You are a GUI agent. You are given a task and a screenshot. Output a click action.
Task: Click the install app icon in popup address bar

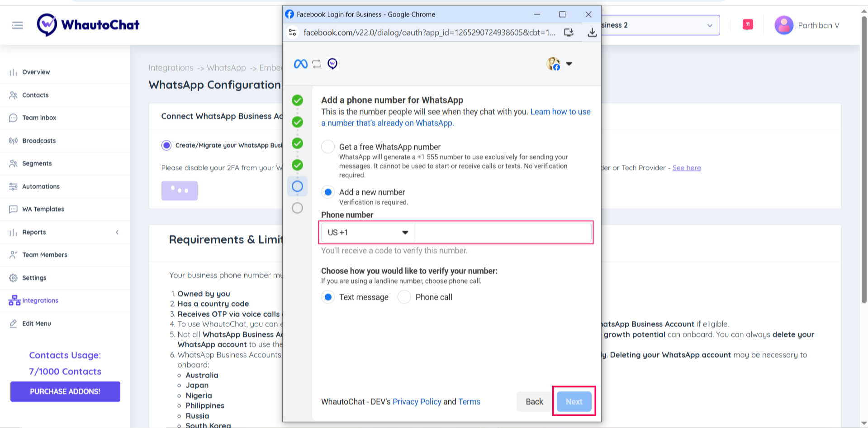[x=569, y=33]
